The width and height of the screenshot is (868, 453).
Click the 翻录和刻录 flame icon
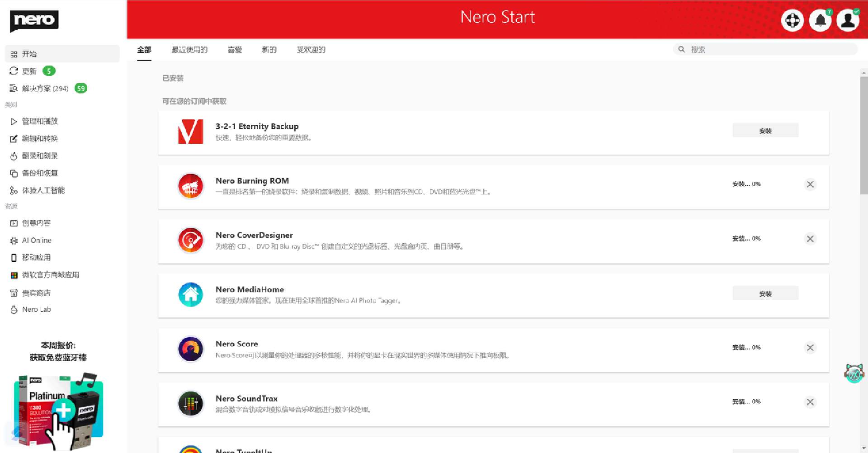point(14,156)
